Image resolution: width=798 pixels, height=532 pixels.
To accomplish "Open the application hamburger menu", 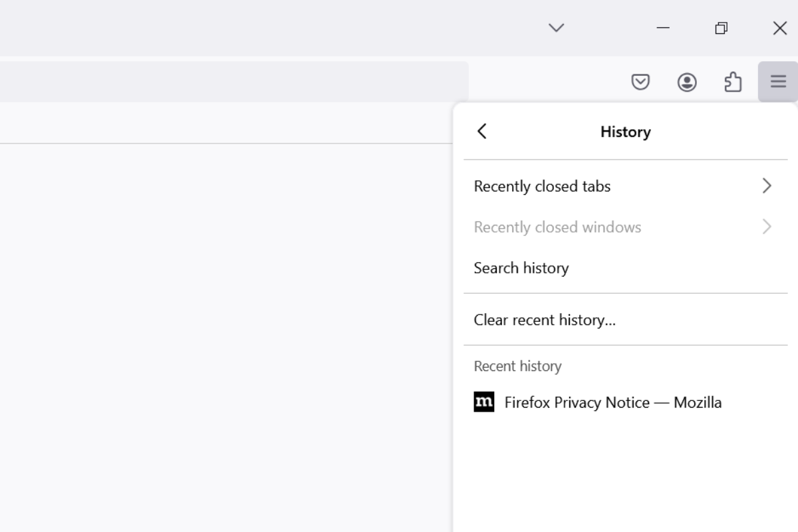I will click(777, 82).
